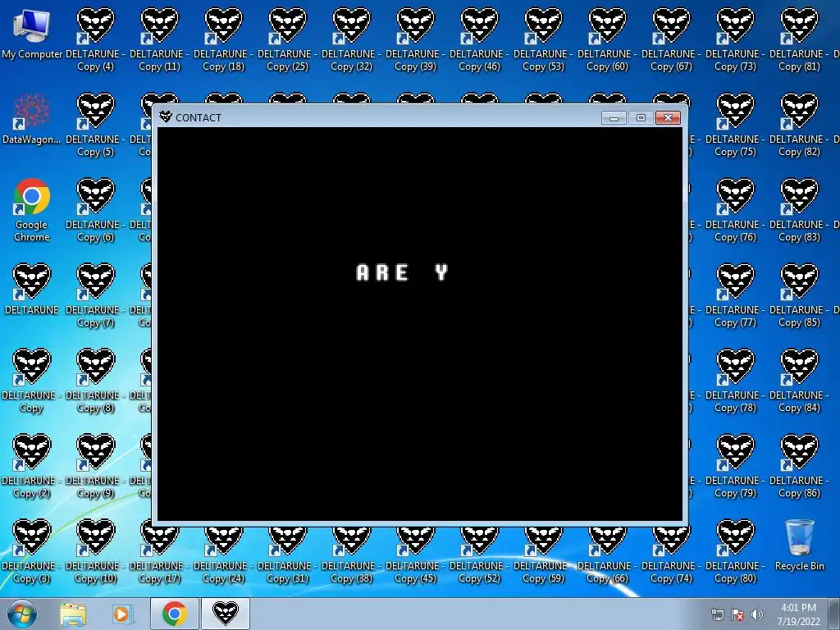
Task: Open Windows Explorer from the taskbar
Action: (x=73, y=614)
